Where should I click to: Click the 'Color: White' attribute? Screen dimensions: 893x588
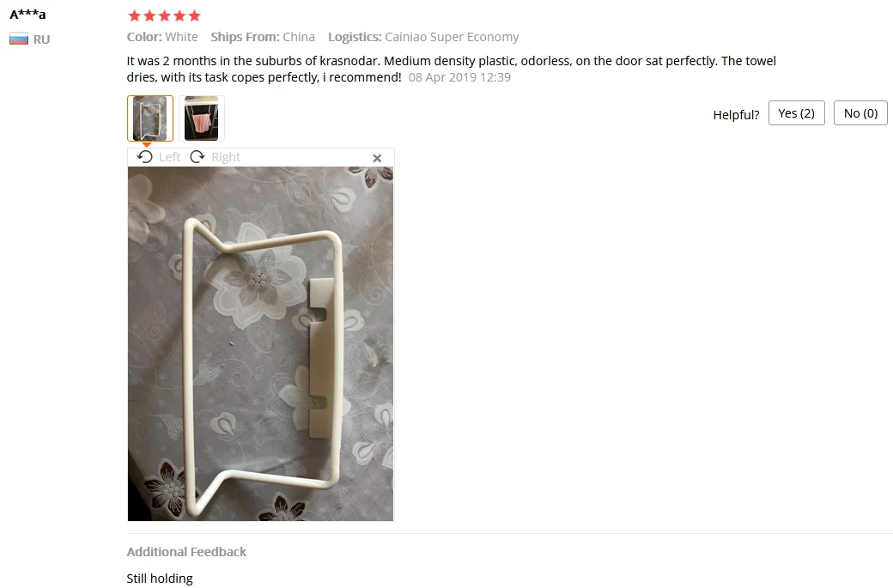[162, 37]
